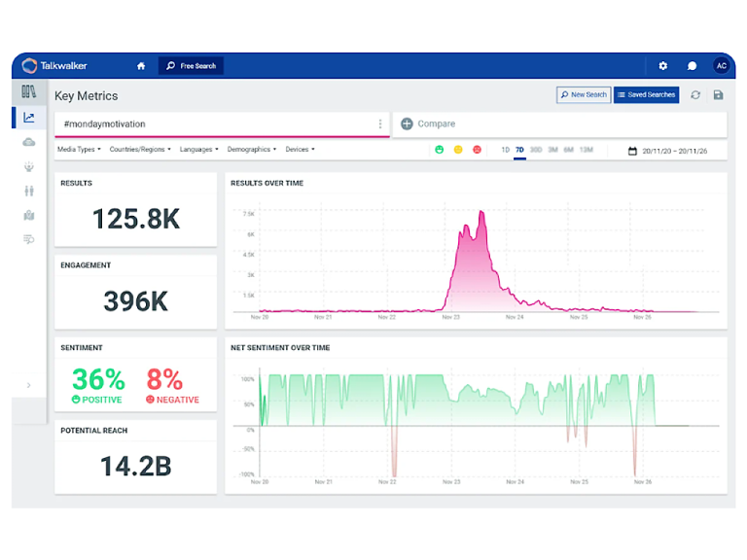747x560 pixels.
Task: Click the home icon in top bar
Action: pyautogui.click(x=141, y=66)
